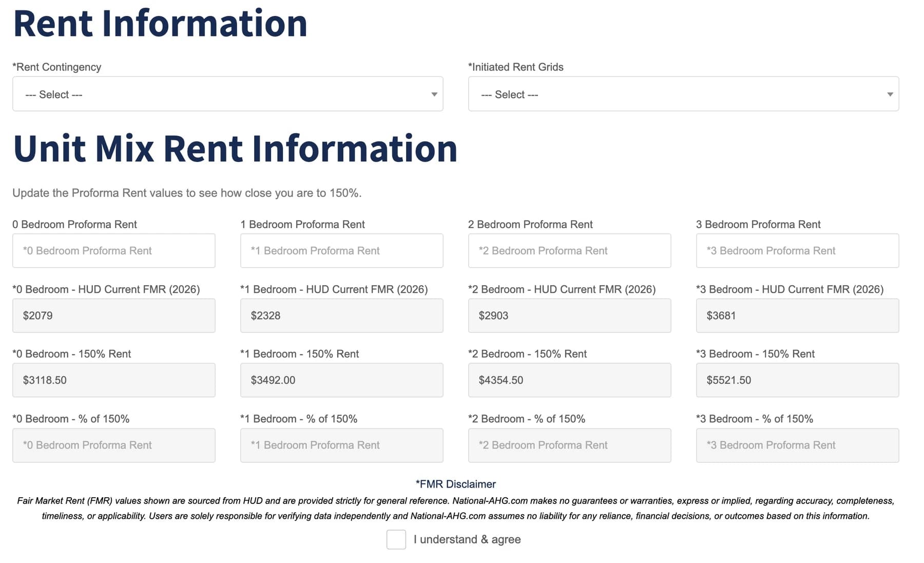Select the 1 Bedroom HUD FMR field $2328

click(x=341, y=315)
